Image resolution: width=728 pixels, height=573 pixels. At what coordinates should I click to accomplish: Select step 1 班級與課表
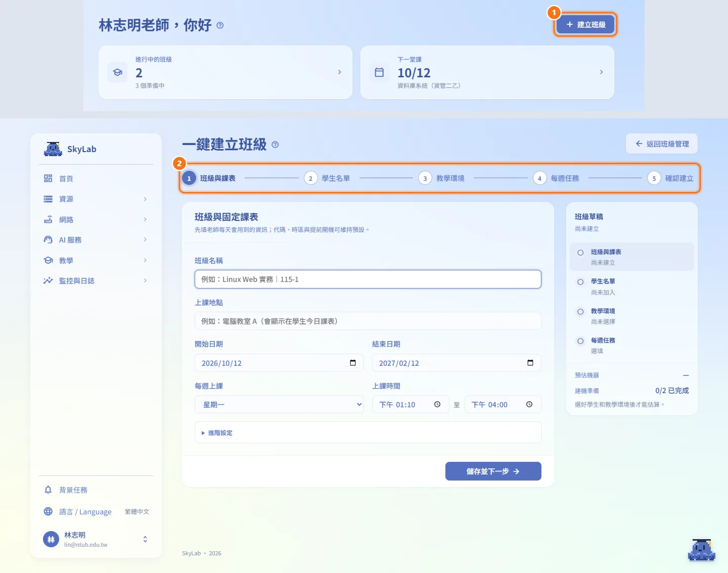pyautogui.click(x=209, y=178)
